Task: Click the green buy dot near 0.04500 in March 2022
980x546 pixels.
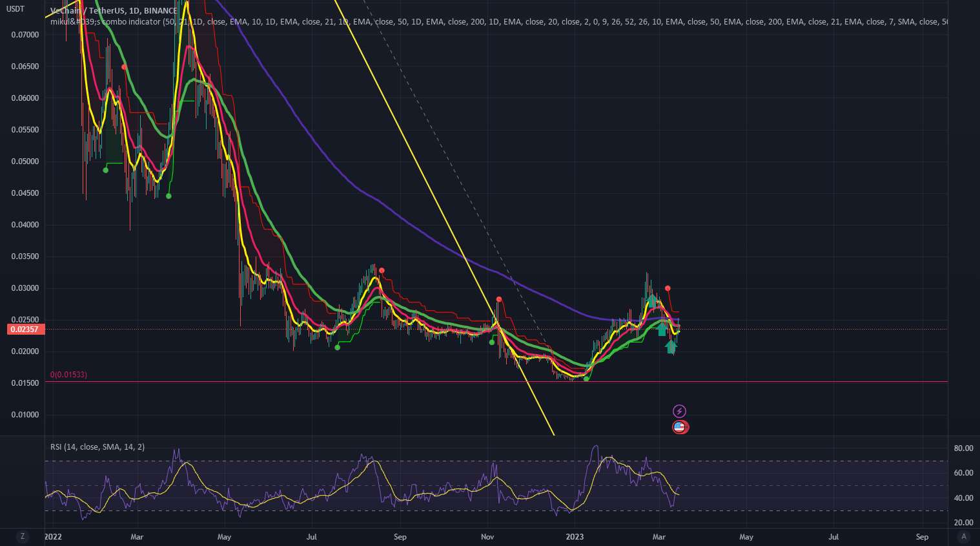Action: (x=168, y=196)
